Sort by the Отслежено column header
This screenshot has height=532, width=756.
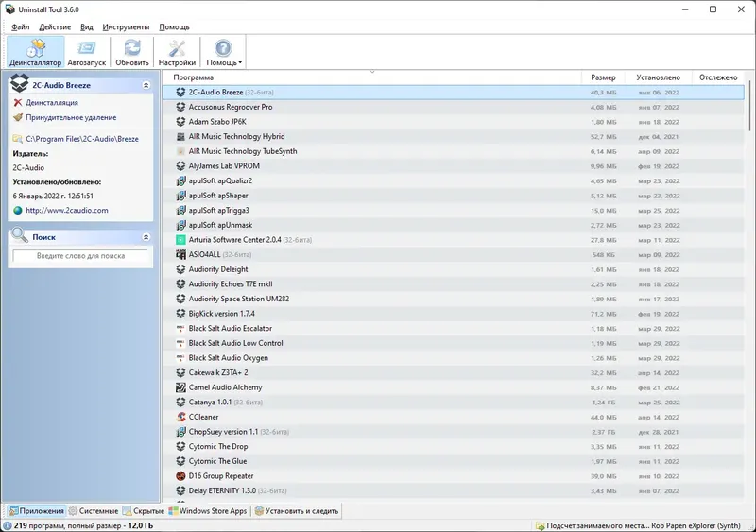tap(718, 77)
